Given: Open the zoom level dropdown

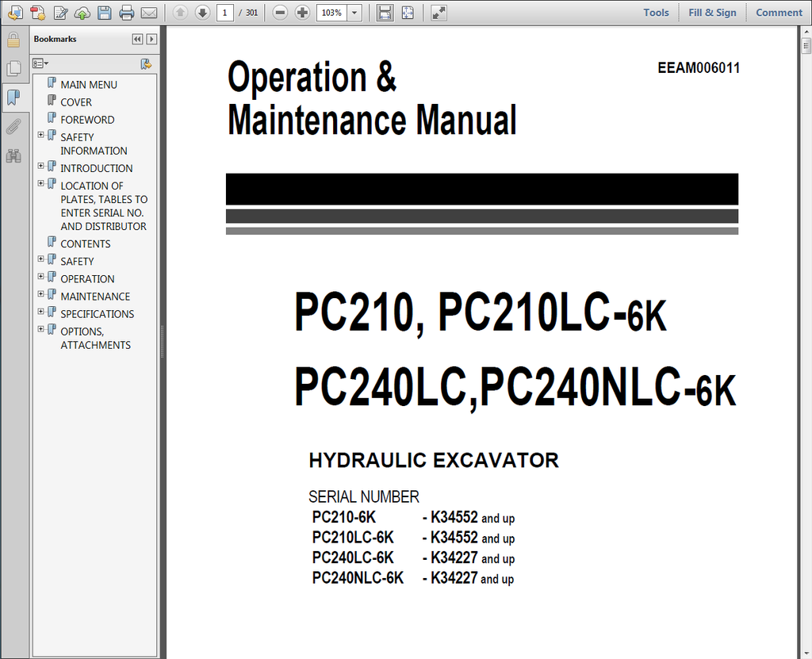Looking at the screenshot, I should coord(354,13).
